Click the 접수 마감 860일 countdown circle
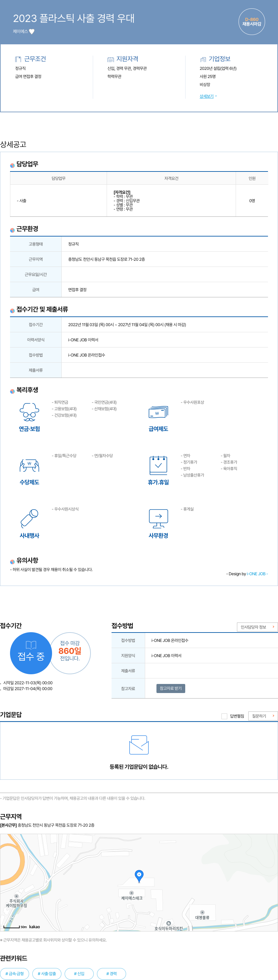This screenshot has width=278, height=980. (70, 653)
